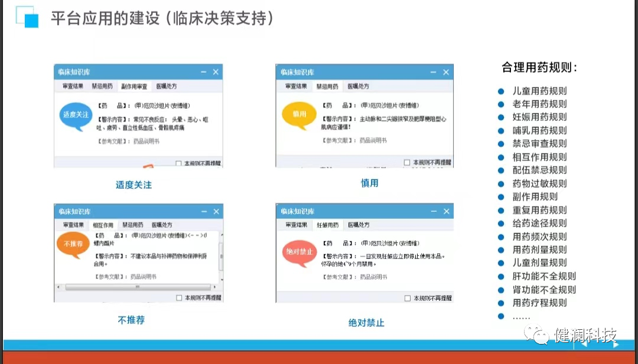Viewport: 638px width, 364px height.
Task: Click vertical scrollbar thumb in 不推荐 dialog
Action: (x=222, y=257)
